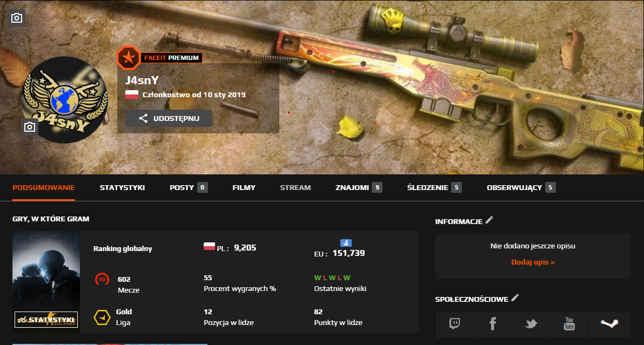
Task: Open the Steam social icon
Action: [609, 324]
